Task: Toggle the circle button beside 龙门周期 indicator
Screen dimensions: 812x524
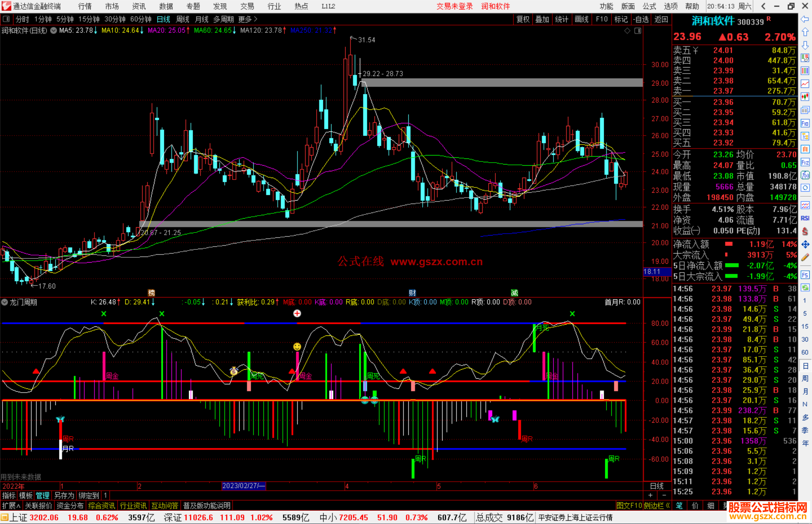Action: pyautogui.click(x=5, y=302)
